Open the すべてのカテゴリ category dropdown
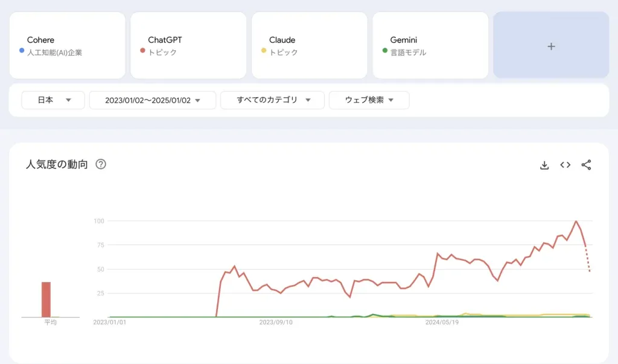Image resolution: width=618 pixels, height=364 pixels. pyautogui.click(x=272, y=100)
